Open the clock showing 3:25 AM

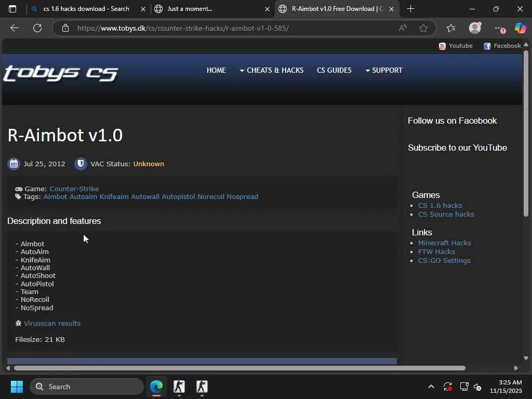pyautogui.click(x=506, y=387)
